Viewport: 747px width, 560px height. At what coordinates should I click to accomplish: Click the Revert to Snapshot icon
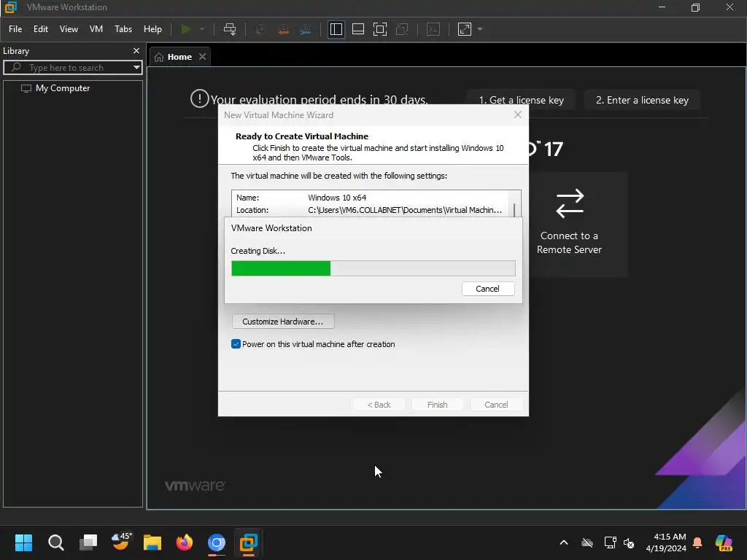click(x=283, y=29)
